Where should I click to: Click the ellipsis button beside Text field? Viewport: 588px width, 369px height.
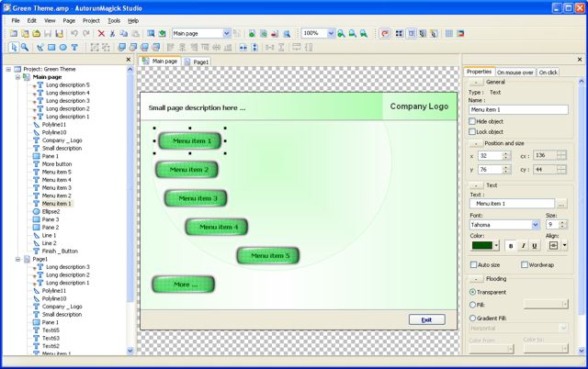click(561, 204)
